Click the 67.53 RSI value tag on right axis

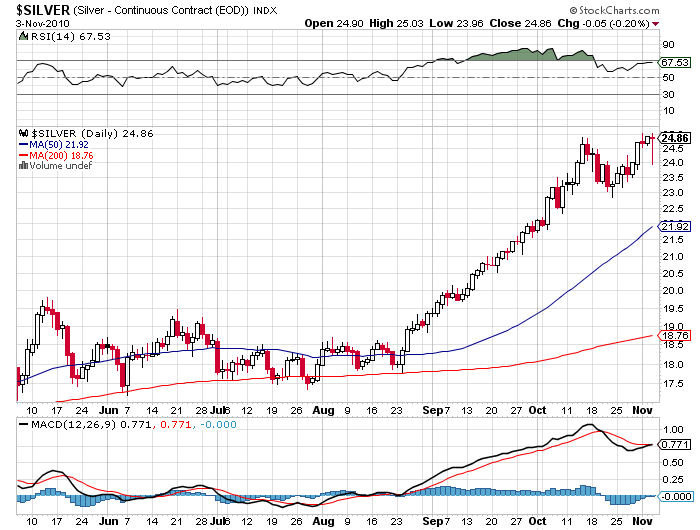pyautogui.click(x=675, y=63)
